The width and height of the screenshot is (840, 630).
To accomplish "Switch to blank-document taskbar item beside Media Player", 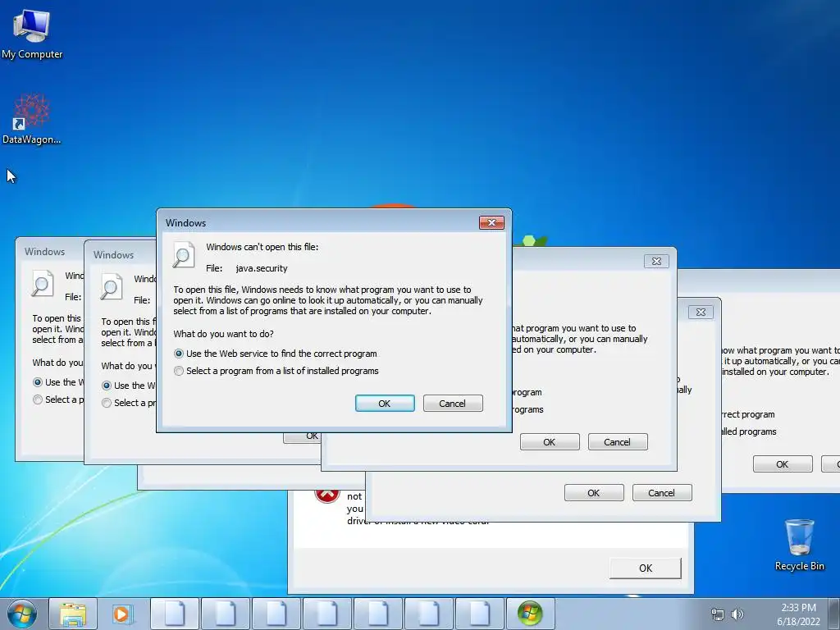I will pos(174,614).
